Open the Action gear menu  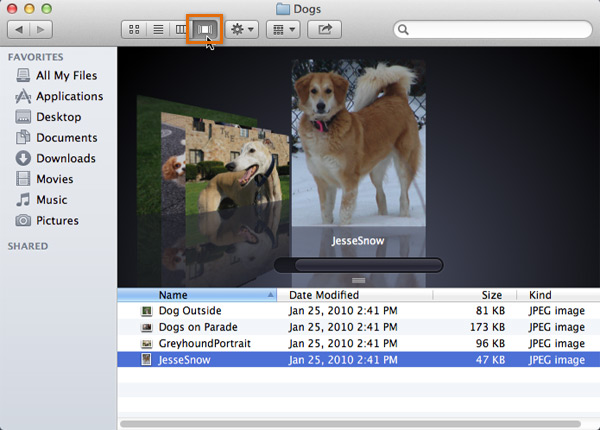(242, 29)
